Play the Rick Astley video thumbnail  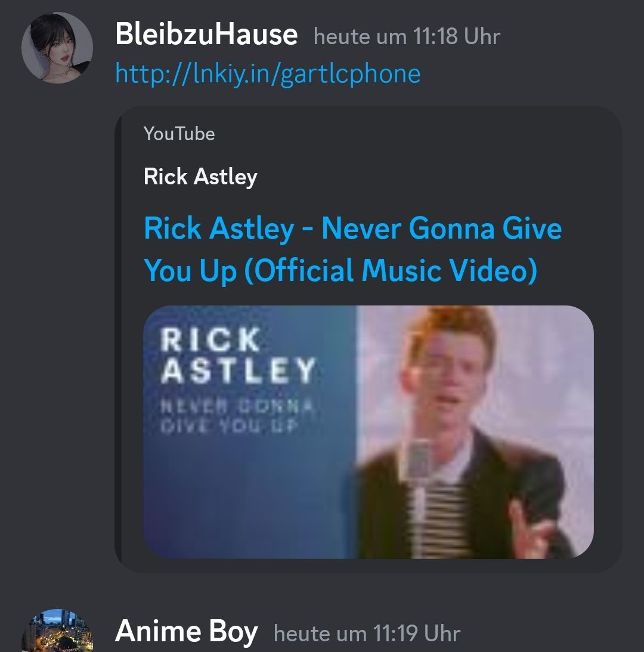369,432
